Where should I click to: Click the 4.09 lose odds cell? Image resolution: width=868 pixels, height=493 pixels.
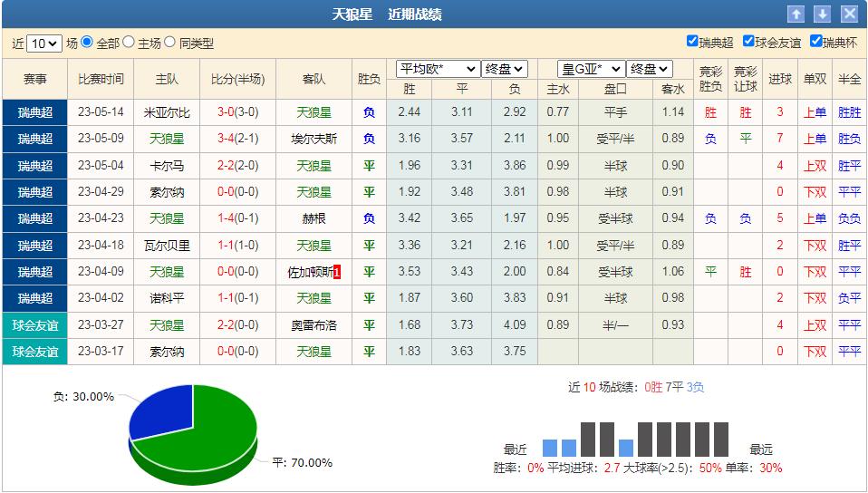pyautogui.click(x=515, y=324)
